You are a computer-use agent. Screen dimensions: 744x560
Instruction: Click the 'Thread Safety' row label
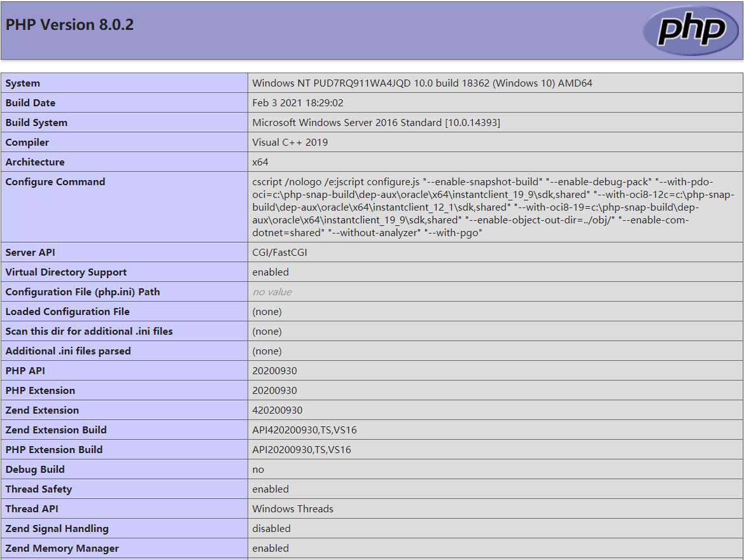tap(39, 489)
